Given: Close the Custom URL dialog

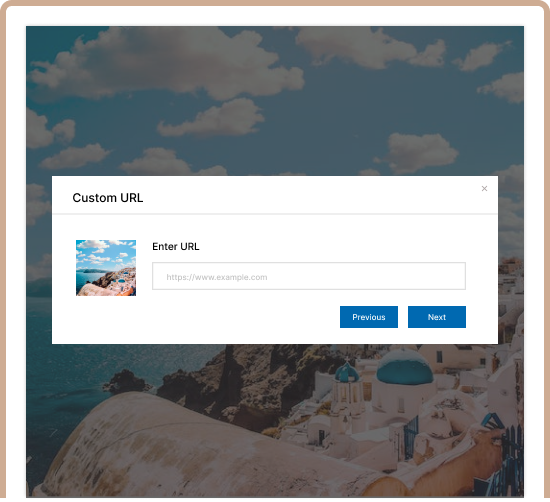Looking at the screenshot, I should tap(484, 189).
